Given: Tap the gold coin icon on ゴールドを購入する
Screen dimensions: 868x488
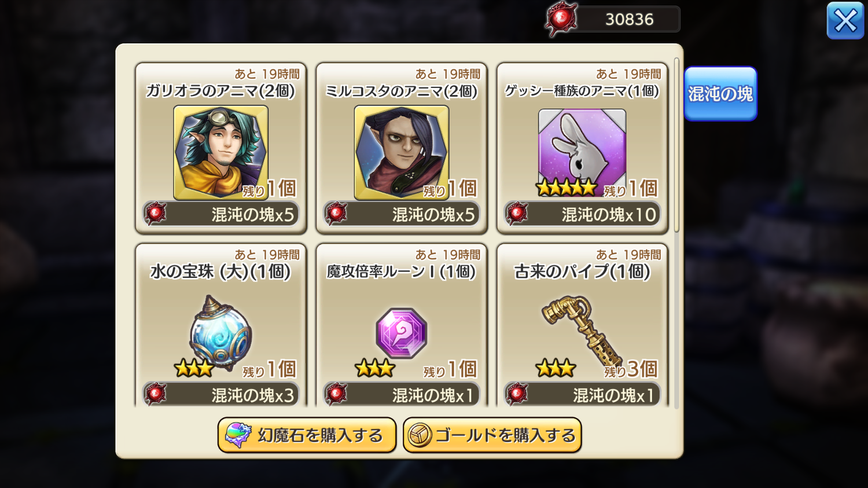Looking at the screenshot, I should pyautogui.click(x=420, y=435).
